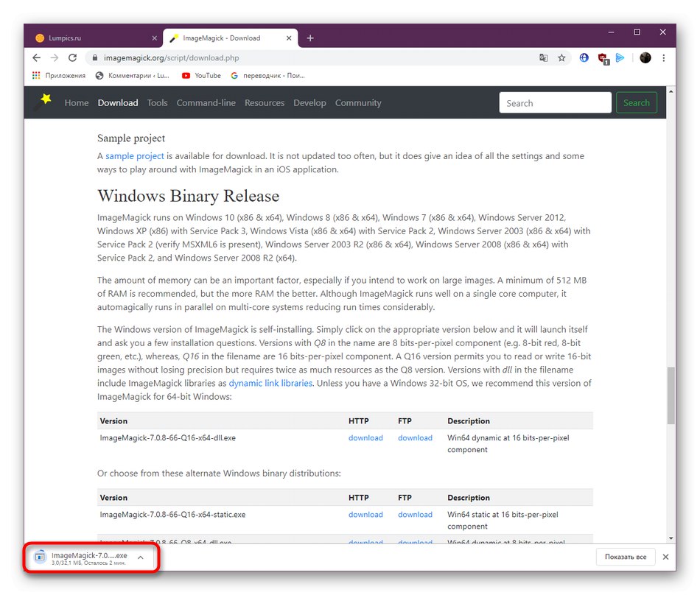Minimize the Chrome window

coord(611,32)
